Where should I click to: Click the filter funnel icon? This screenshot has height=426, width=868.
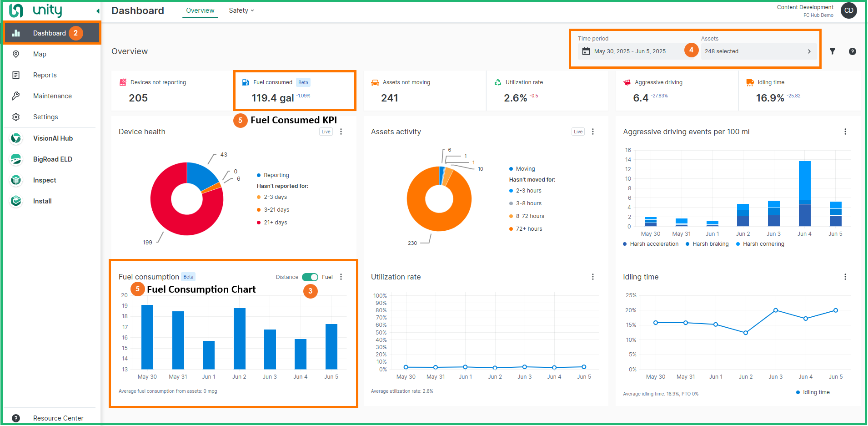point(832,51)
